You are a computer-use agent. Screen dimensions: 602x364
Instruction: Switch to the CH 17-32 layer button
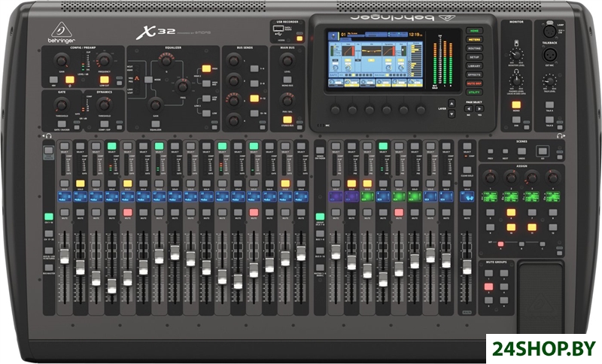point(49,234)
